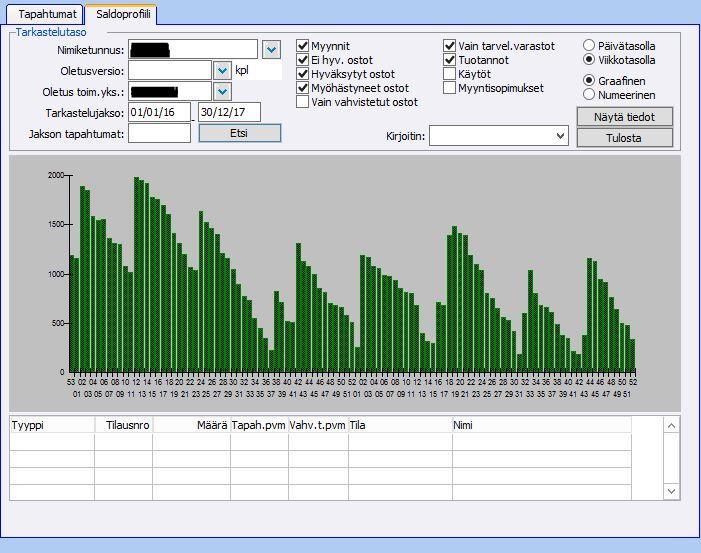This screenshot has width=701, height=553.
Task: Click the Nimi column header
Action: coord(542,425)
